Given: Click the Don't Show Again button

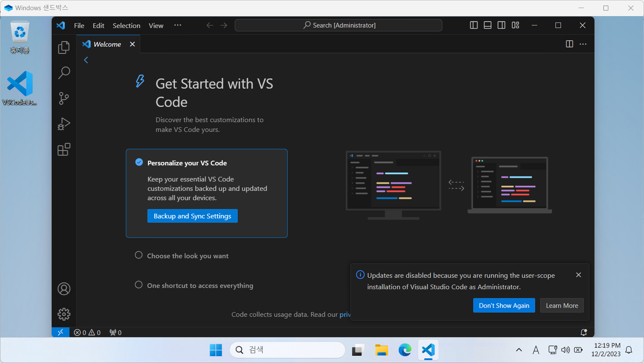Looking at the screenshot, I should click(504, 305).
